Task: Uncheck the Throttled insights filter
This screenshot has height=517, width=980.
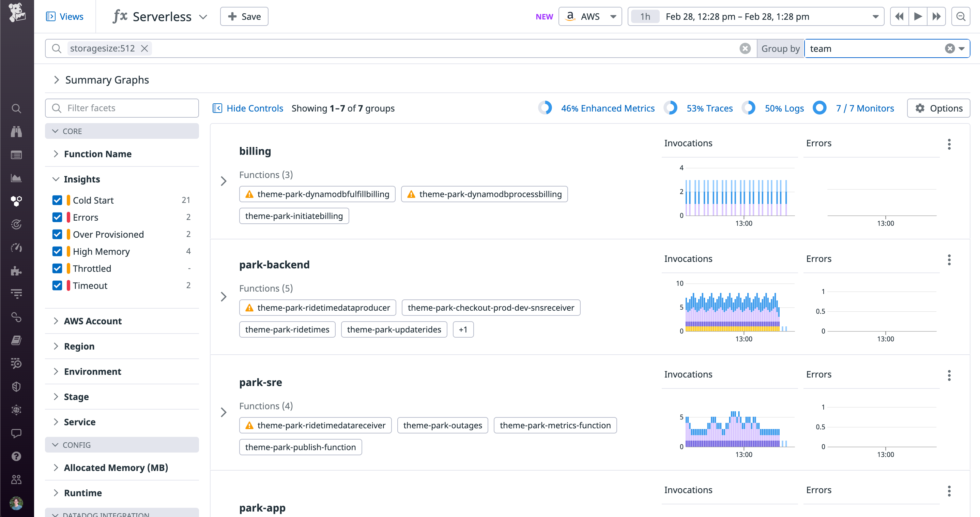Action: 57,268
